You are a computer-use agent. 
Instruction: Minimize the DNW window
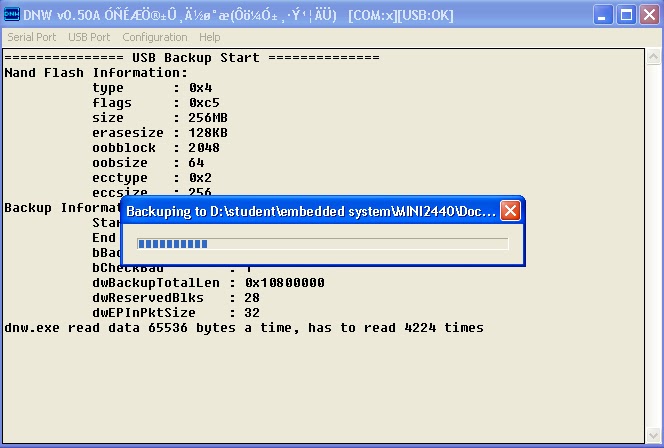click(603, 15)
